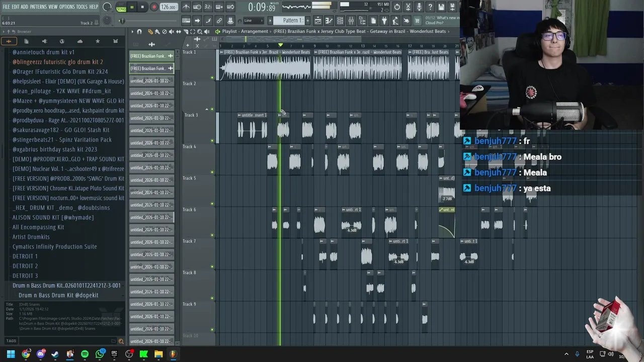This screenshot has height=362, width=644.
Task: Expand the All Encompassing Kit folder
Action: point(38,227)
